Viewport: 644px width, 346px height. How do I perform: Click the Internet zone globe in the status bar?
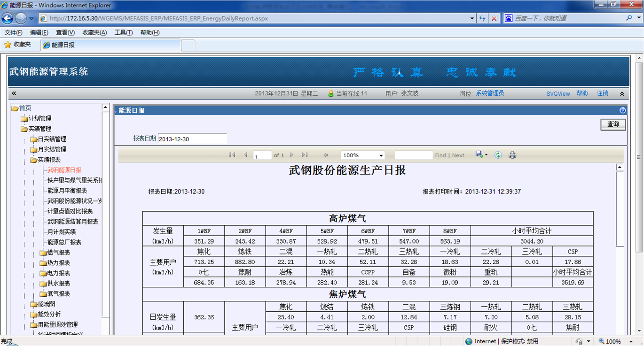coord(469,341)
